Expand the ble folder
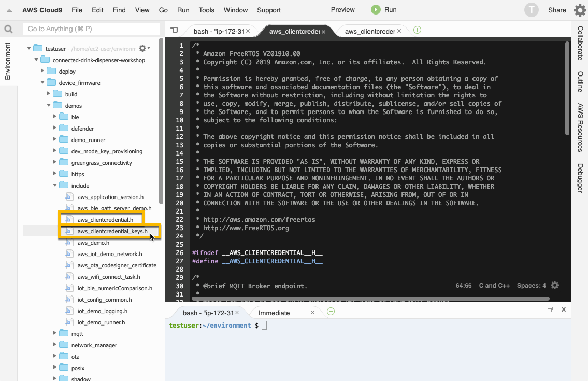Screen dimensions: 588x381 [x=55, y=116]
